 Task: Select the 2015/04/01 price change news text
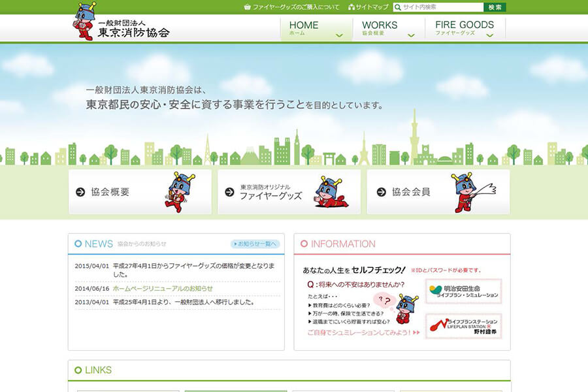[194, 270]
